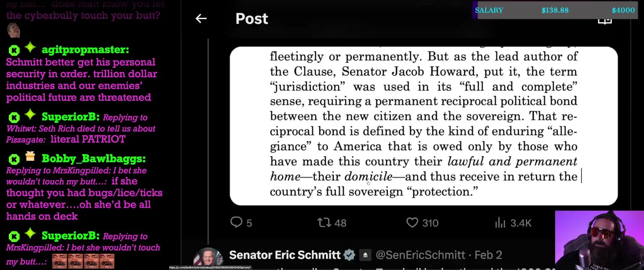Click the @SenEricSchmitt handle
This screenshot has width=644, height=270.
pyautogui.click(x=420, y=255)
